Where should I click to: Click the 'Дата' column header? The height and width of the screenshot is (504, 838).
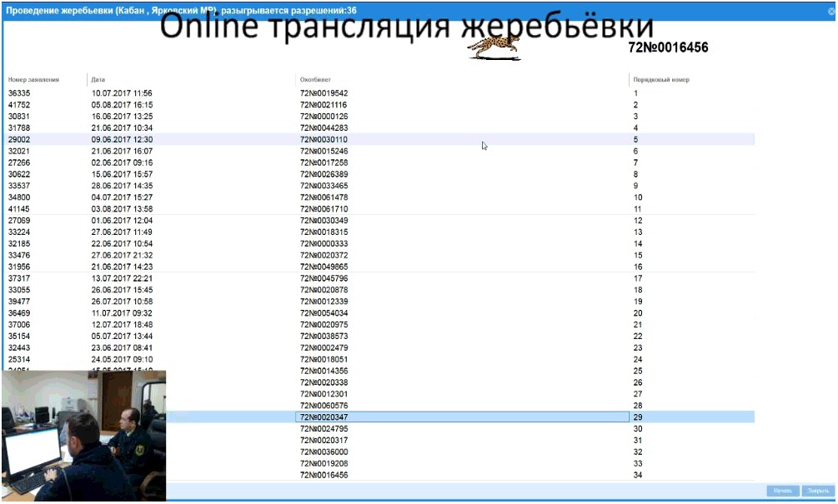(99, 80)
